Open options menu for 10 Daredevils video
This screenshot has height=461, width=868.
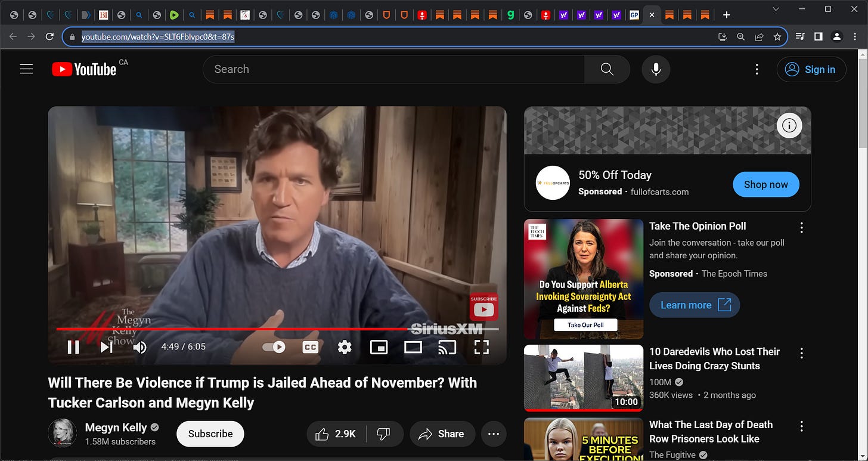click(802, 353)
